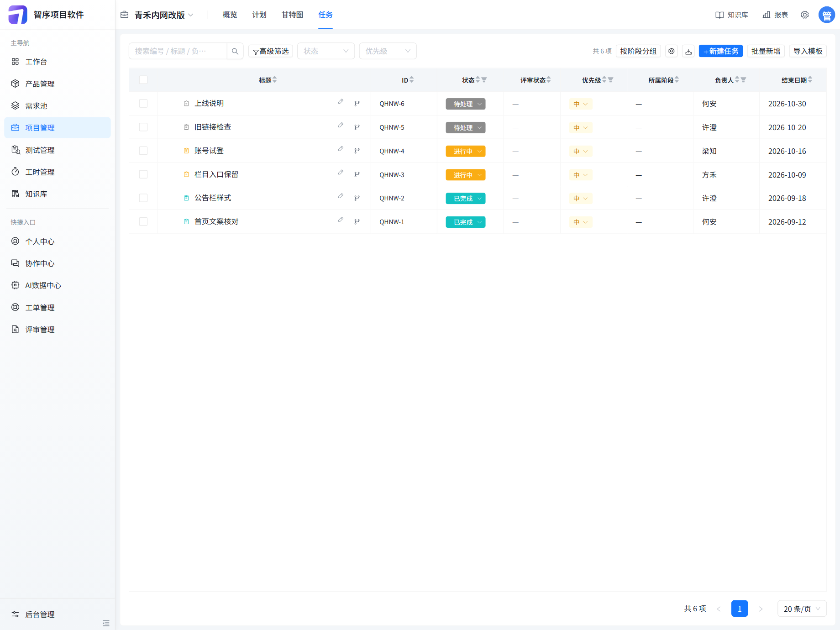The image size is (840, 630).
Task: Go to page 1 in pagination
Action: [740, 609]
